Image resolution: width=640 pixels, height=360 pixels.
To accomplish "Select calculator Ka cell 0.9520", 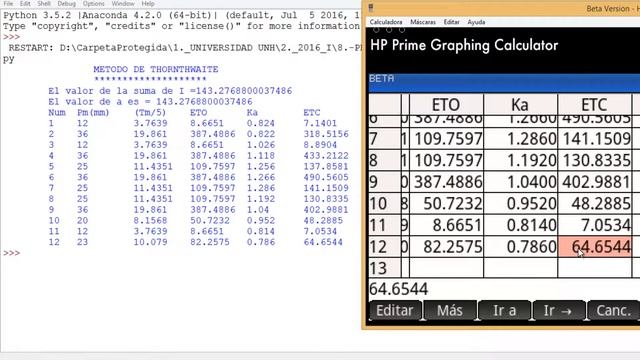I will 520,203.
